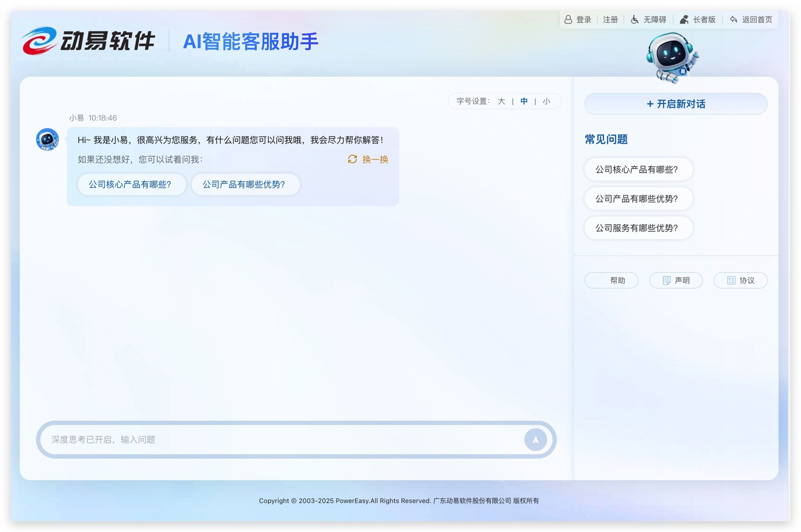Select 公司服务有哪些优势? under 常见问题
Viewport: 801px width, 532px height.
coord(637,228)
